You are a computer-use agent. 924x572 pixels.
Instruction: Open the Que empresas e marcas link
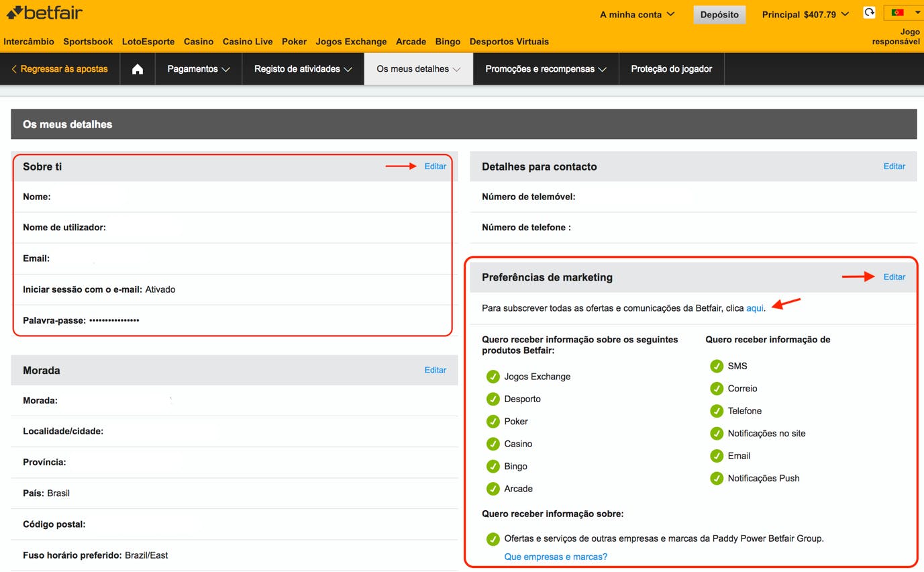[556, 557]
